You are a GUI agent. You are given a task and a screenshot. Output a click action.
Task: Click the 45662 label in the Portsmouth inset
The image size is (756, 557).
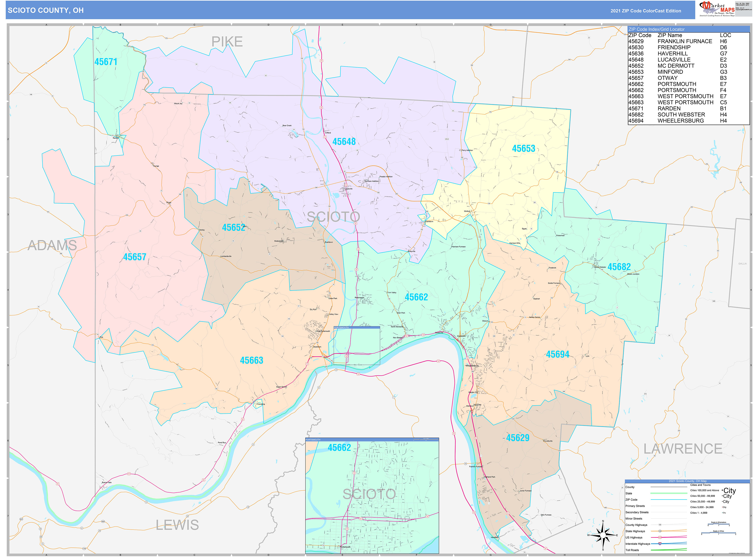click(339, 448)
